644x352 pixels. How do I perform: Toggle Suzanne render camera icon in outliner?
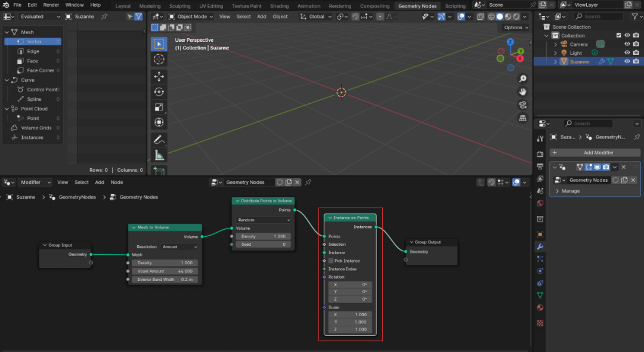pos(636,61)
